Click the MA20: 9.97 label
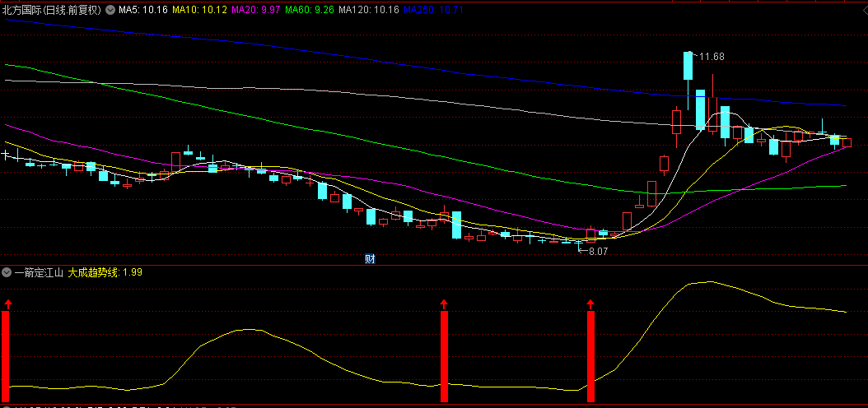Viewport: 868px width, 408px height. point(255,10)
